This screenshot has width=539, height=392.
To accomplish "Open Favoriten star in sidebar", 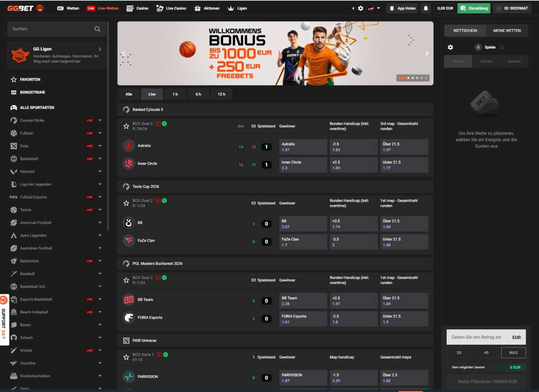I will pos(14,79).
